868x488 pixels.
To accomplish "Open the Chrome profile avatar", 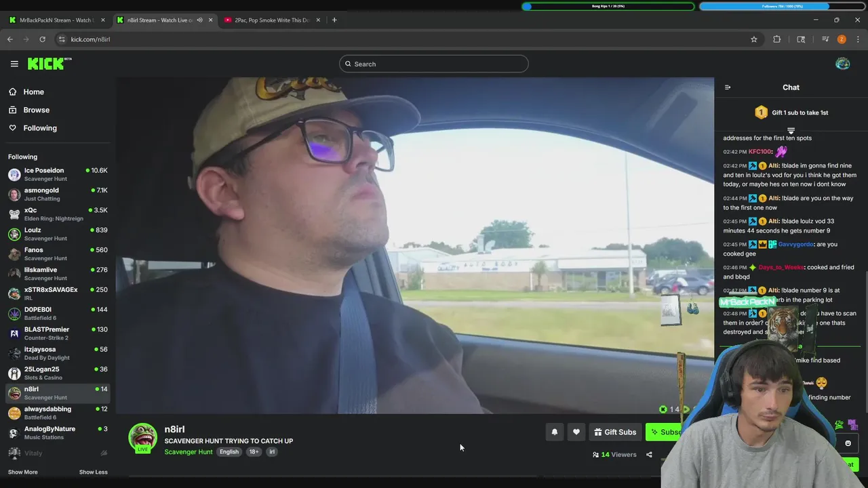I will pos(842,39).
